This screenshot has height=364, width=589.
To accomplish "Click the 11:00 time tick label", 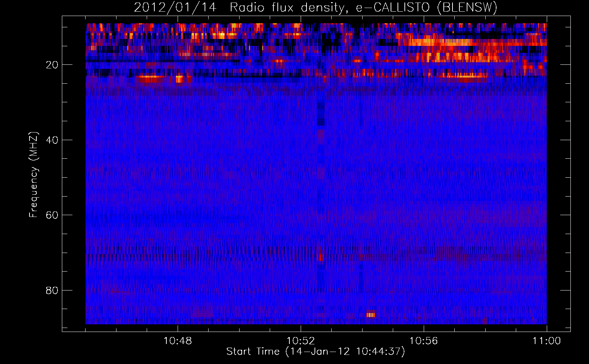I will (x=547, y=341).
